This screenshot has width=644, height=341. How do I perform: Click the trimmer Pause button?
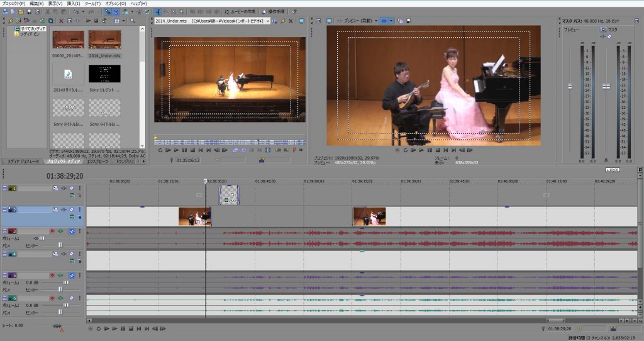click(x=184, y=150)
